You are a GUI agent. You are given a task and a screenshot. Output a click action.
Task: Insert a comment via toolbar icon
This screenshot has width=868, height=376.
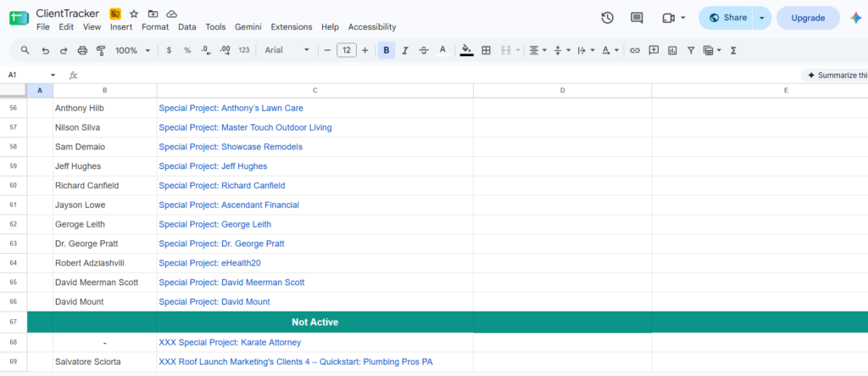click(x=654, y=50)
